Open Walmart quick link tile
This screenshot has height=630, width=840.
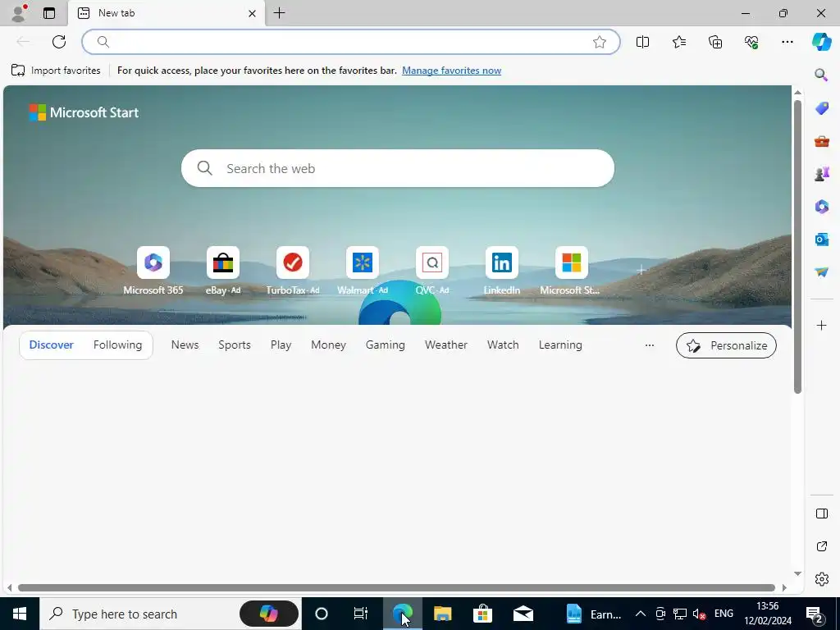362,271
